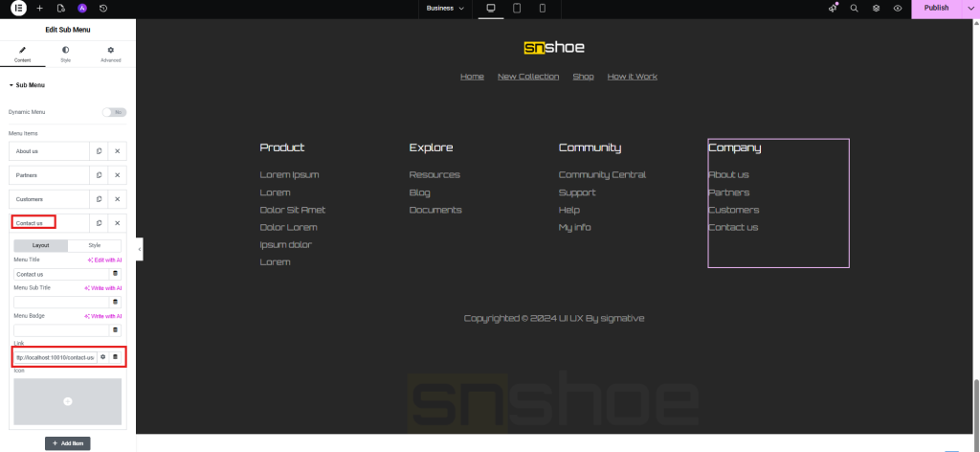
Task: Click into the Menu Badge field
Action: click(61, 329)
